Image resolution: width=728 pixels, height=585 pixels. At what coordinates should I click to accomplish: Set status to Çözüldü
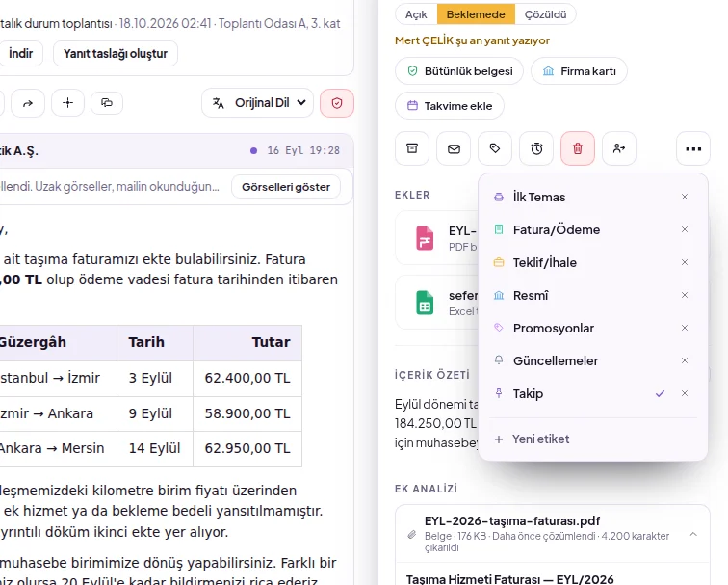click(546, 14)
